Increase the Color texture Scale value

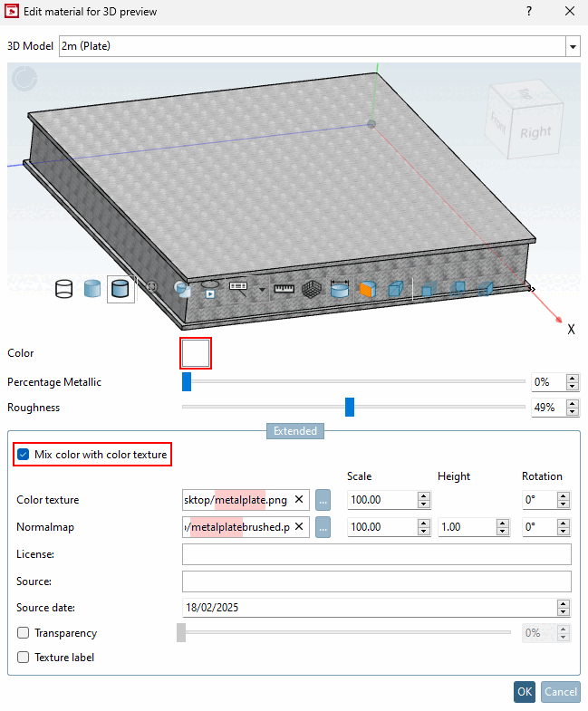(x=424, y=496)
